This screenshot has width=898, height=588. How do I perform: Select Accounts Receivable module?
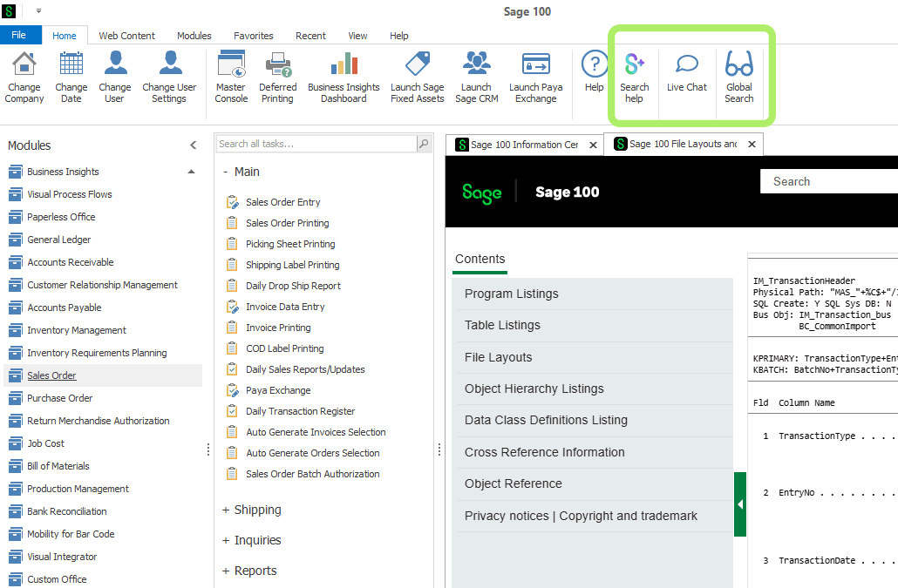71,262
